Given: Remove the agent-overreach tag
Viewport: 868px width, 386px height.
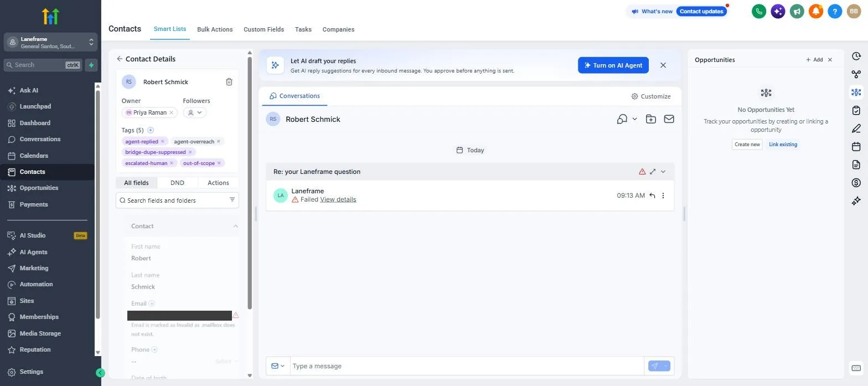Looking at the screenshot, I should pyautogui.click(x=219, y=142).
